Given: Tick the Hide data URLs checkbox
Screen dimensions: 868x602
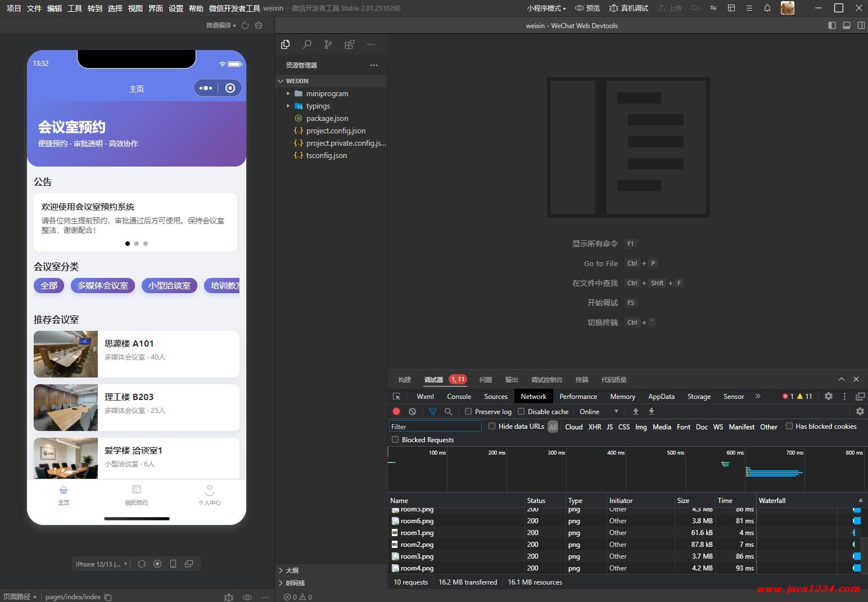Looking at the screenshot, I should [492, 426].
